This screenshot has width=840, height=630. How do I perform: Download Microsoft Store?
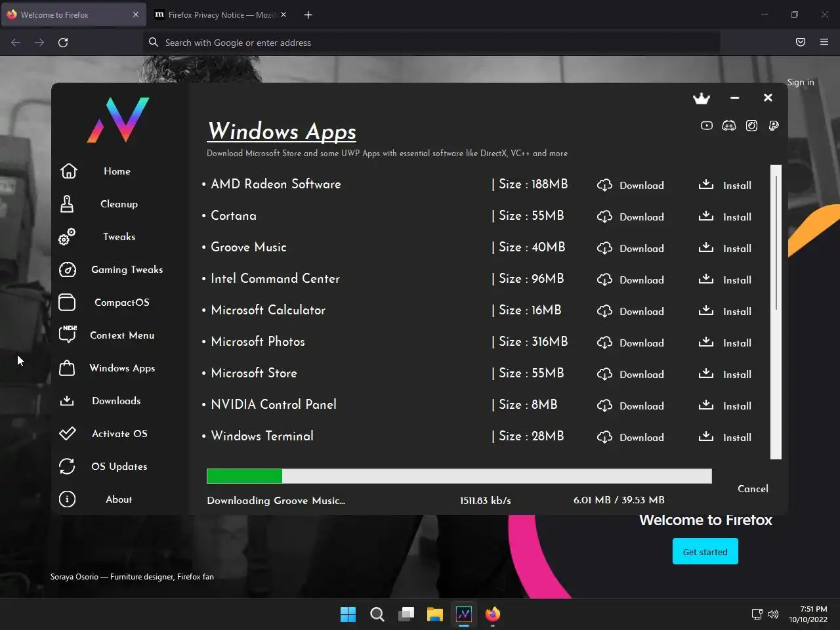[x=631, y=374]
